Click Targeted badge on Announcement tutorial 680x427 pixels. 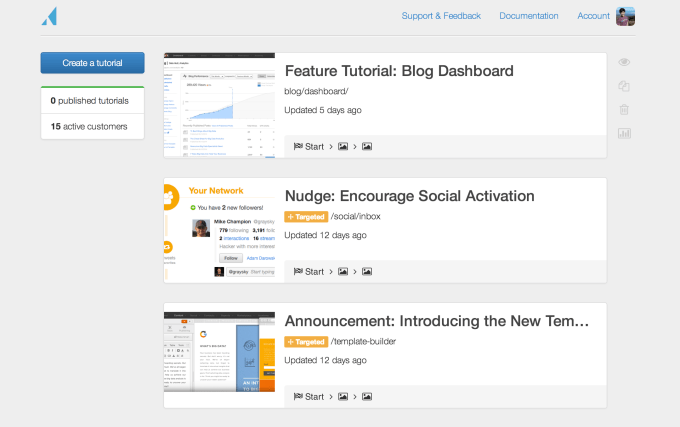(306, 342)
